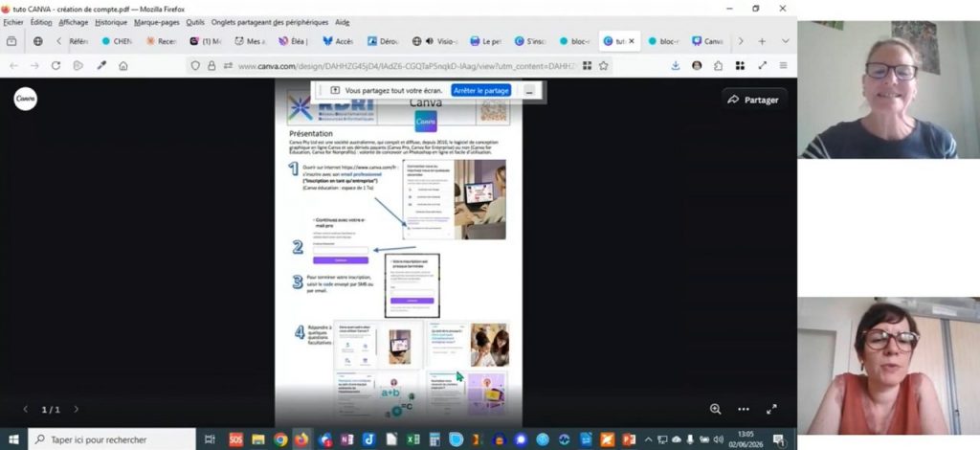Open Calculator from taskbar

434,439
